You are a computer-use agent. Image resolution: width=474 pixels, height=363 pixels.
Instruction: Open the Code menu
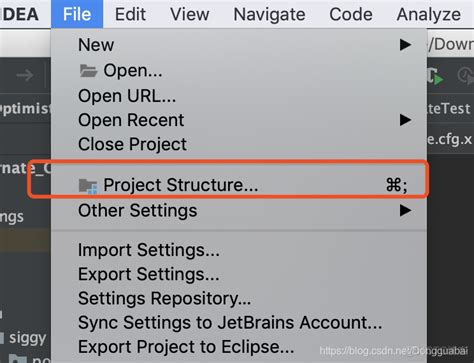tap(351, 14)
